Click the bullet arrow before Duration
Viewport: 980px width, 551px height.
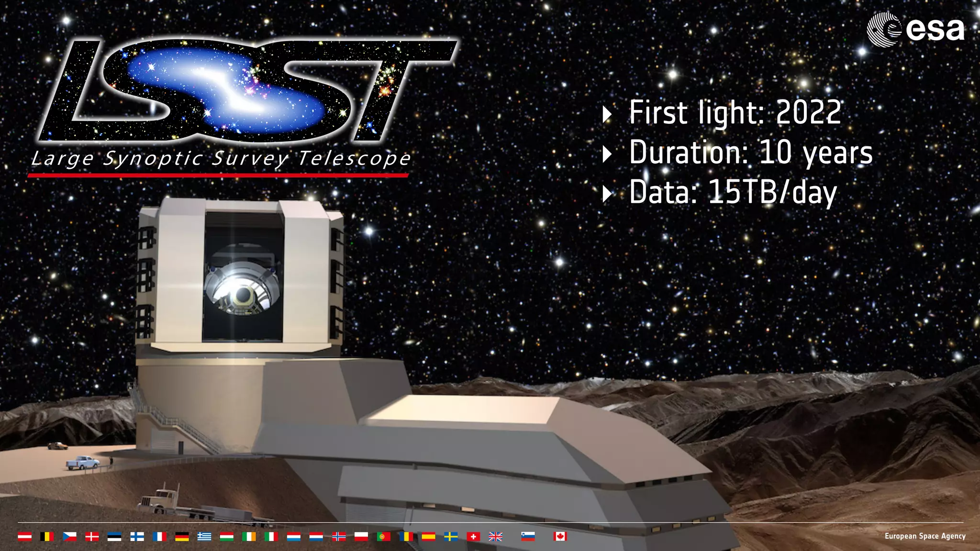607,154
